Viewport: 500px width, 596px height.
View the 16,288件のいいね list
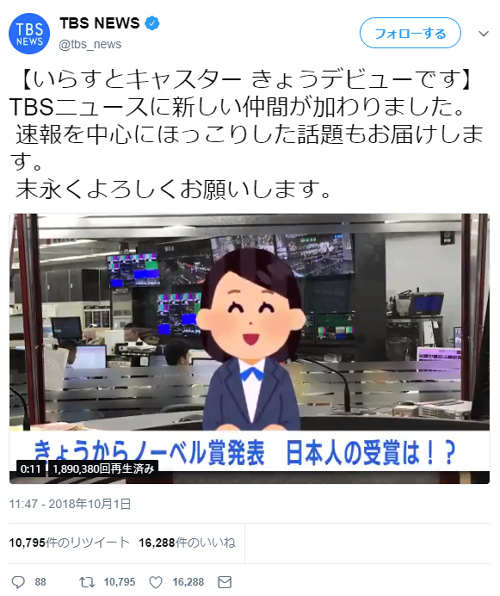(x=187, y=542)
